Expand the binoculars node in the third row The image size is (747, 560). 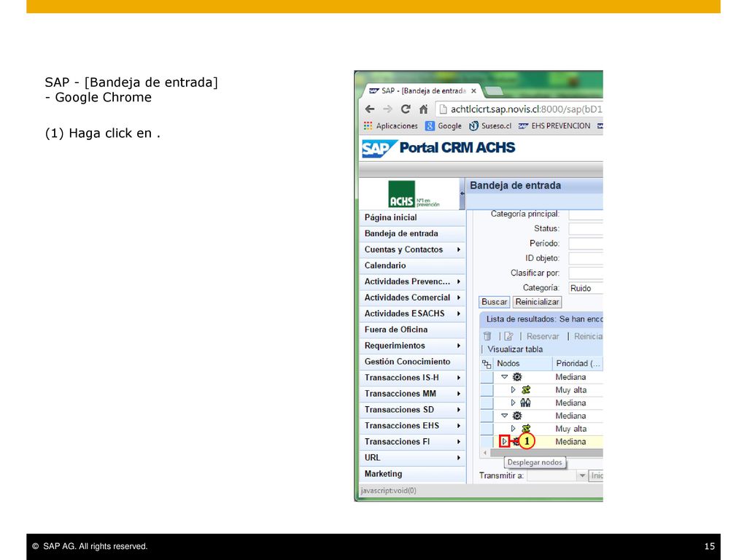pyautogui.click(x=513, y=402)
